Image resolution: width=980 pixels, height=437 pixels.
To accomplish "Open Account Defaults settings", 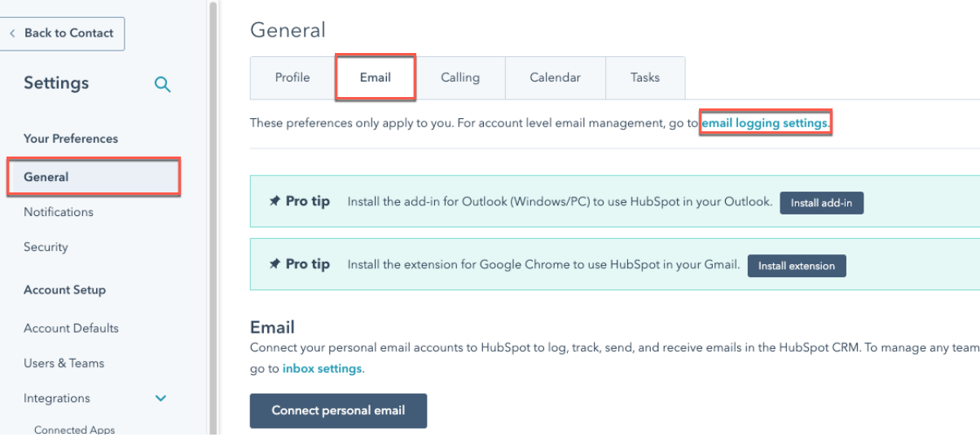I will click(x=71, y=328).
